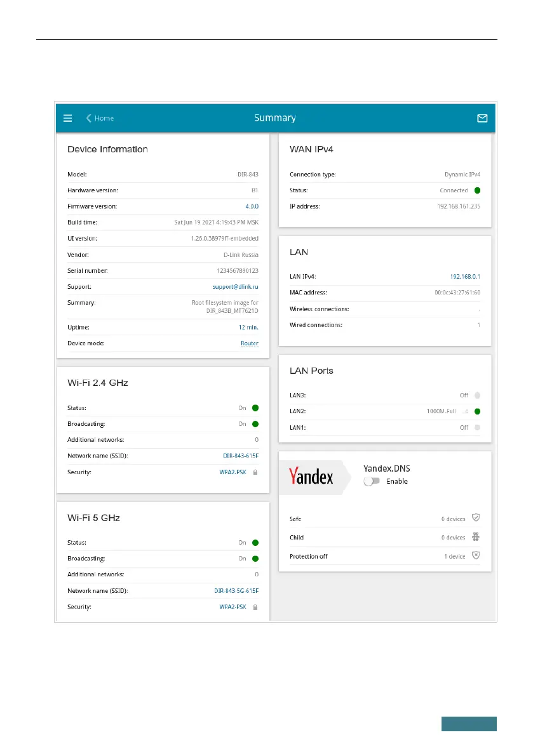533x756 pixels.
Task: Click the Wi-Fi 2.4 GHz Broadcasting green indicator
Action: pyautogui.click(x=255, y=424)
